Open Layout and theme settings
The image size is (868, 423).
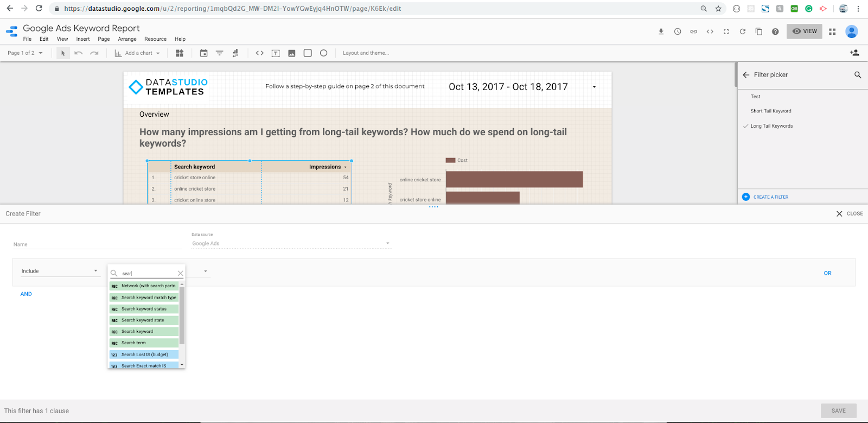click(366, 53)
